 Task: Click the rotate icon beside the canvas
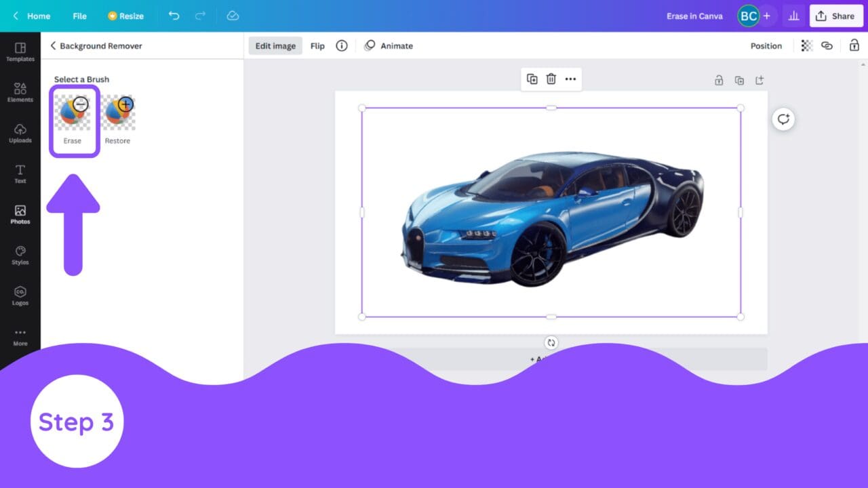[x=783, y=119]
